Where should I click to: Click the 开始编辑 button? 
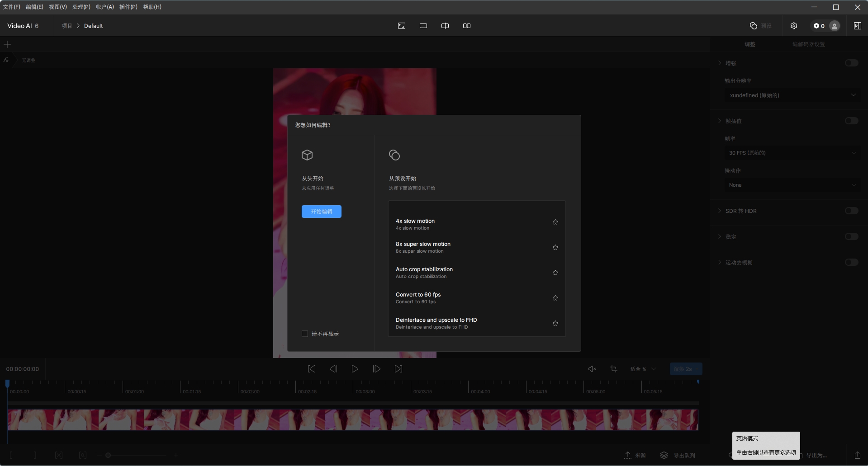pyautogui.click(x=321, y=212)
